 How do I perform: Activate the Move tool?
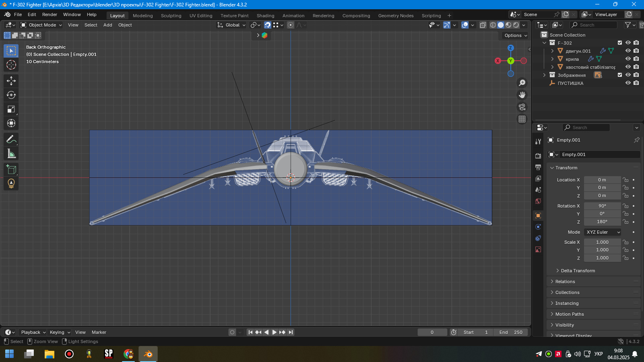pyautogui.click(x=11, y=81)
